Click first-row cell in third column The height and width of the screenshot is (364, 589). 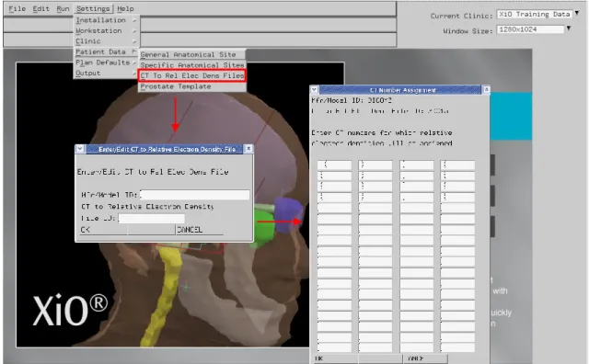point(417,165)
